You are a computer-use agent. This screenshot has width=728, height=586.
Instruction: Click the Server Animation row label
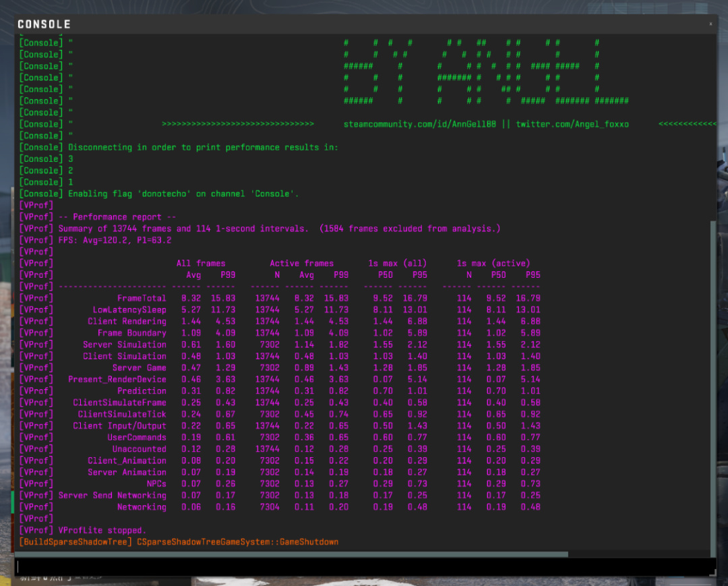coord(127,472)
